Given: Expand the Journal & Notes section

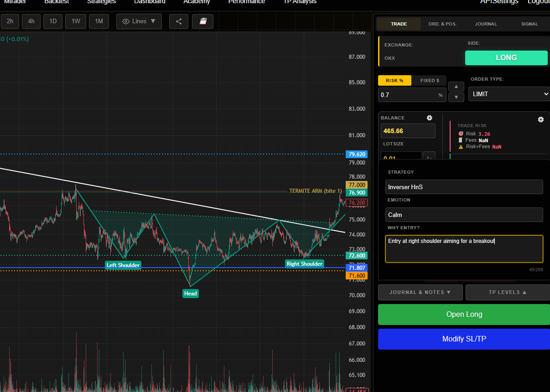Looking at the screenshot, I should [x=420, y=292].
